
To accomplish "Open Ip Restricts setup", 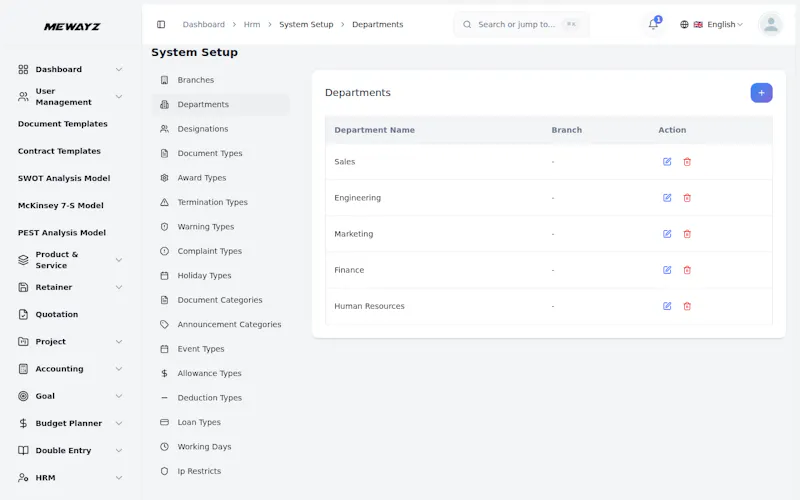I will [x=221, y=471].
